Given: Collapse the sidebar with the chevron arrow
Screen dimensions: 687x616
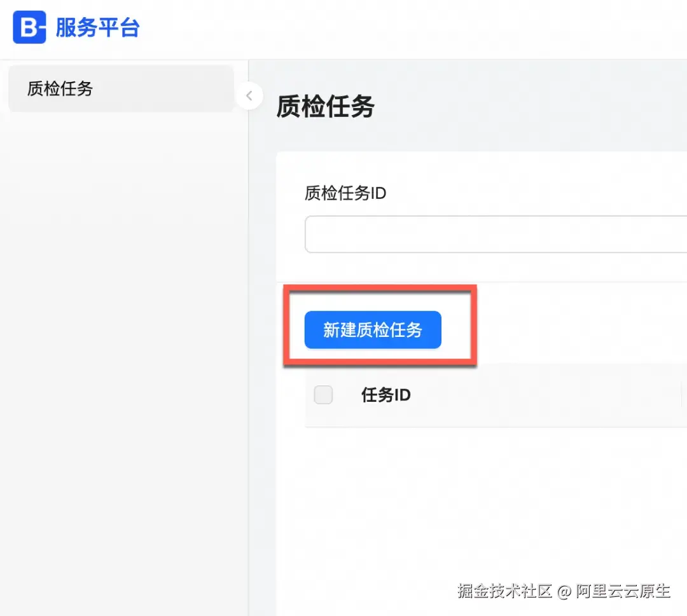Looking at the screenshot, I should click(249, 95).
